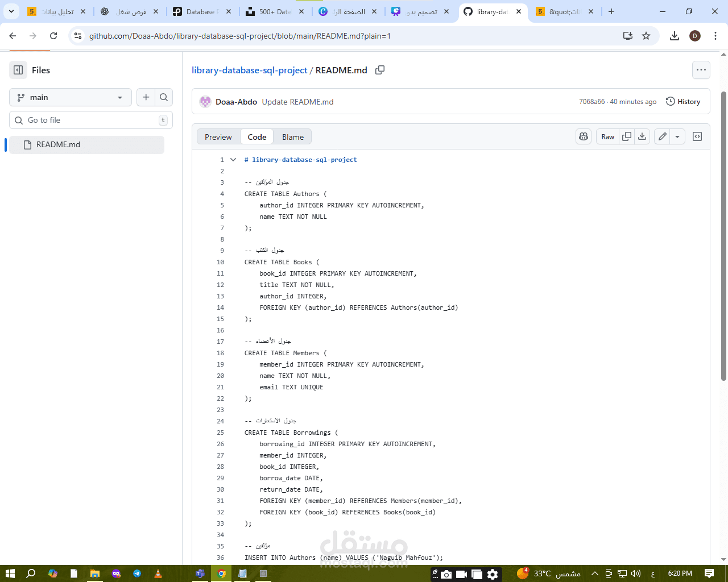The height and width of the screenshot is (582, 728).
Task: Reload the current page
Action: click(53, 36)
